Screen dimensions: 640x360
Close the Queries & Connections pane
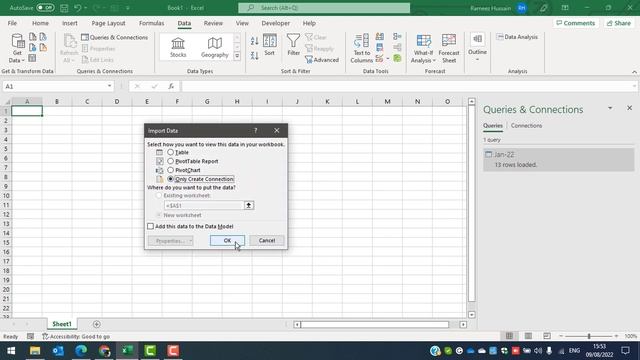pos(629,108)
